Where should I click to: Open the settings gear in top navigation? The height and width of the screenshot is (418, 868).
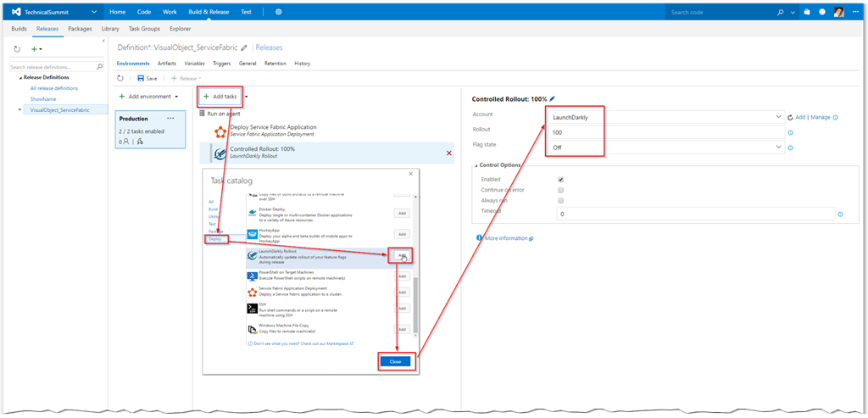[x=279, y=13]
